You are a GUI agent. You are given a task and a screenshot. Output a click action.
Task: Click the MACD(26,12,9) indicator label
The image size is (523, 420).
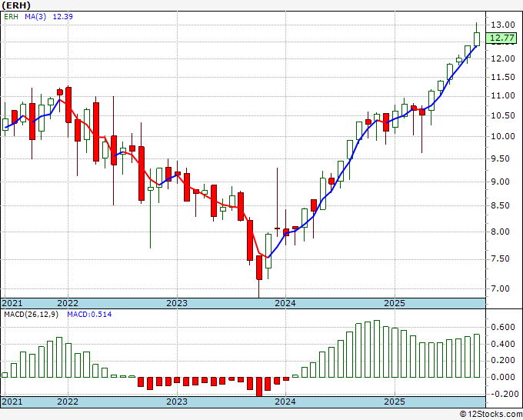[x=31, y=315]
